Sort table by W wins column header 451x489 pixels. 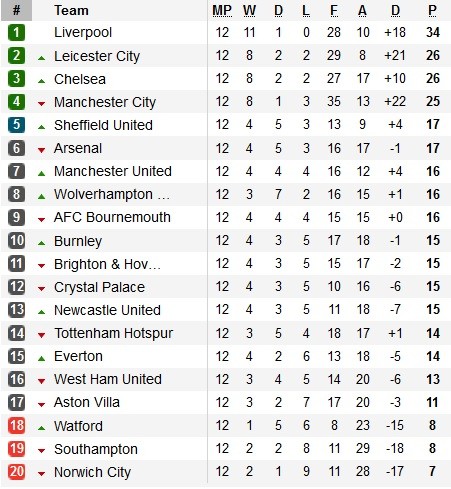pos(249,11)
